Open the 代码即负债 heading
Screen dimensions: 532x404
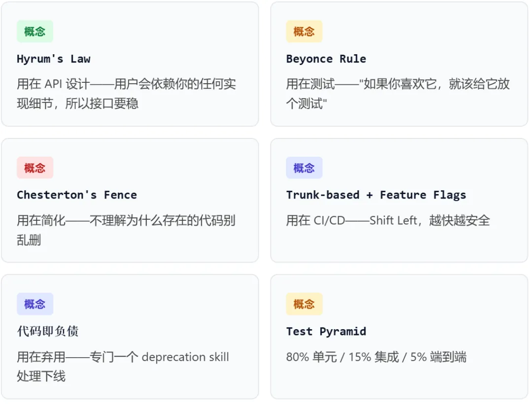[48, 331]
